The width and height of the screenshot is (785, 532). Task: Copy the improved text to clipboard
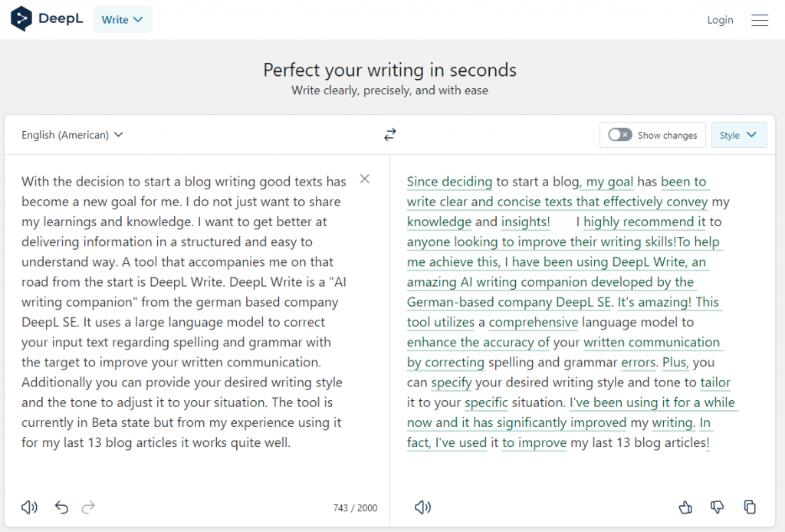pyautogui.click(x=750, y=507)
